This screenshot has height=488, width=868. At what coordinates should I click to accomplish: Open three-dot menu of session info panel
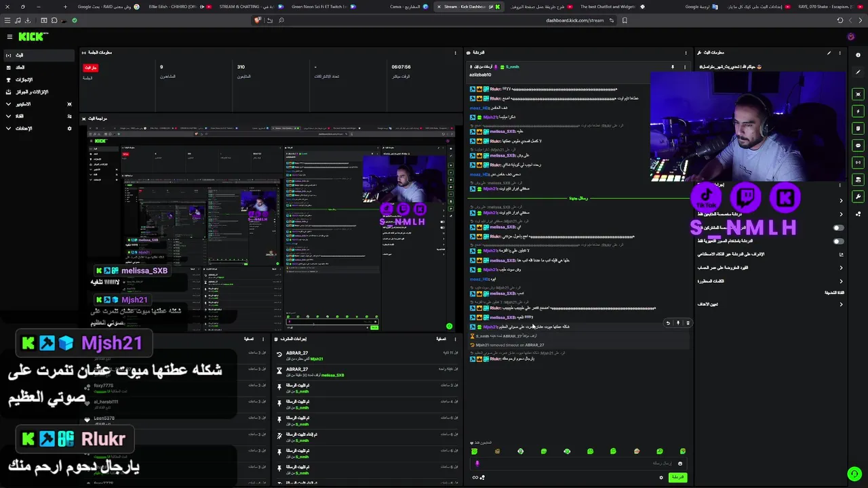(455, 53)
